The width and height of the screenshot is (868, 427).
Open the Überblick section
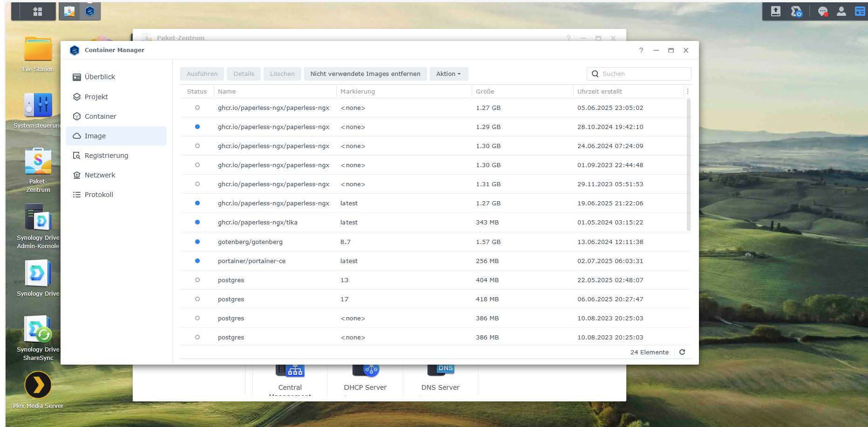[116, 77]
